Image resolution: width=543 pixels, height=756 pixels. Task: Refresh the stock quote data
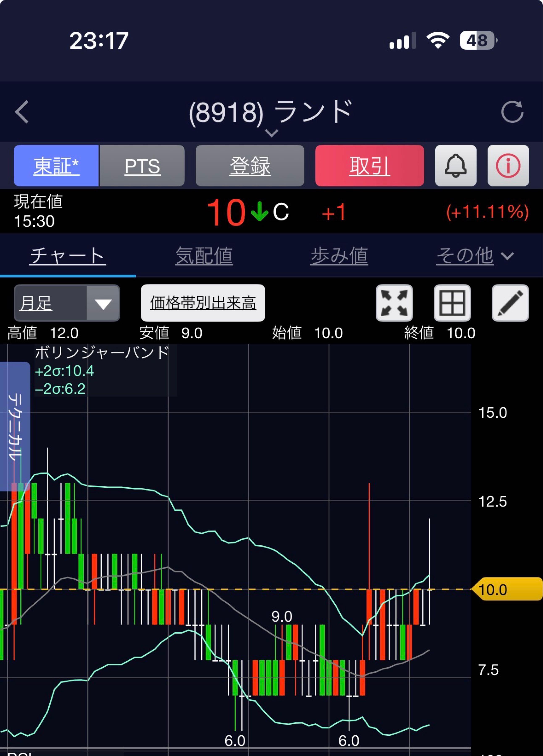tap(512, 112)
